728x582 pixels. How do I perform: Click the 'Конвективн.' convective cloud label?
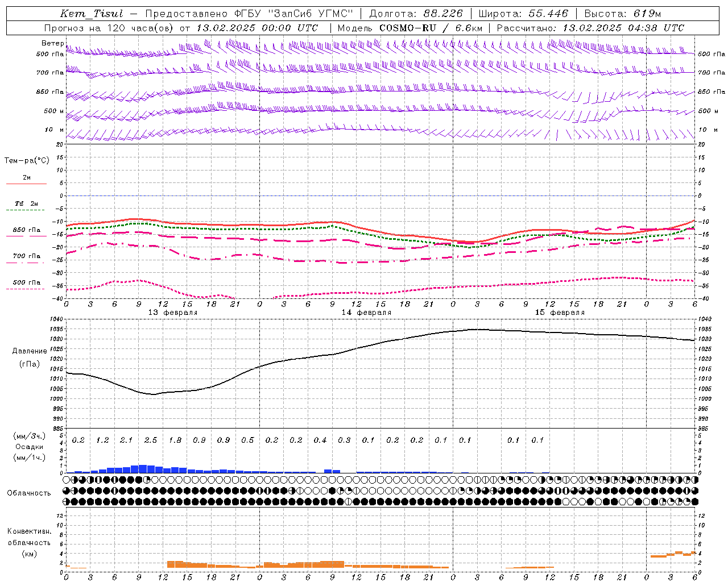pos(30,531)
